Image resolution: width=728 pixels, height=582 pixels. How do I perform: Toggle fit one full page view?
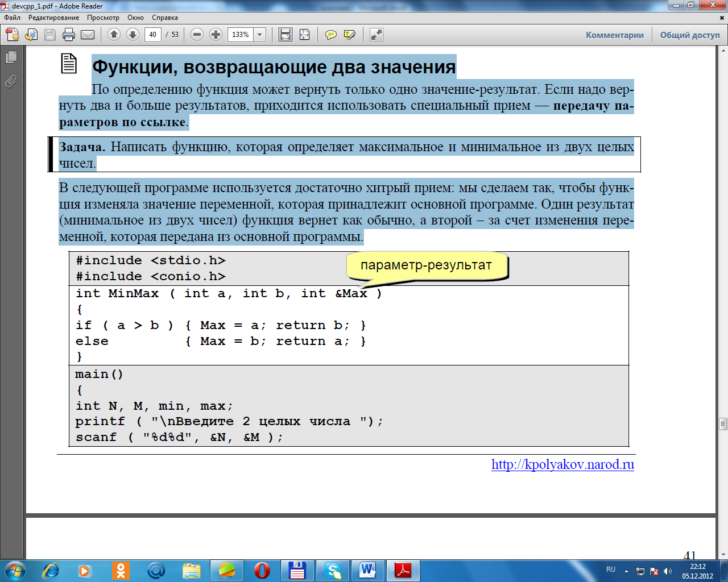[304, 35]
